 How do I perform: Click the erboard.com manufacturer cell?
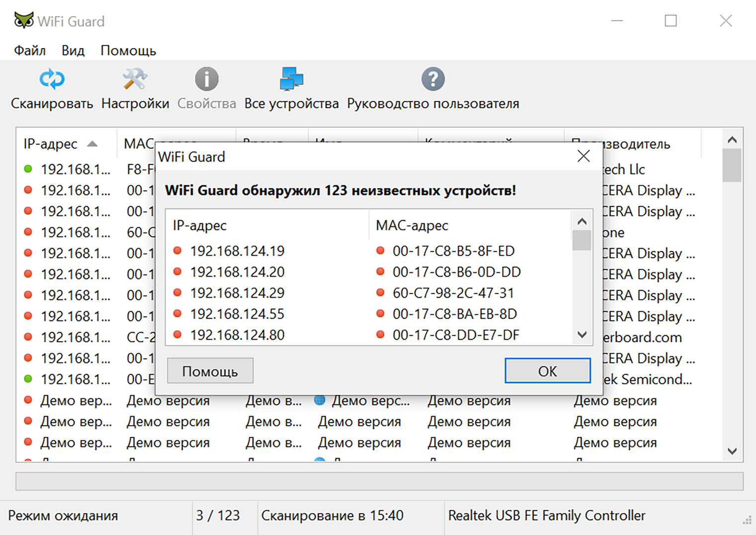(642, 337)
